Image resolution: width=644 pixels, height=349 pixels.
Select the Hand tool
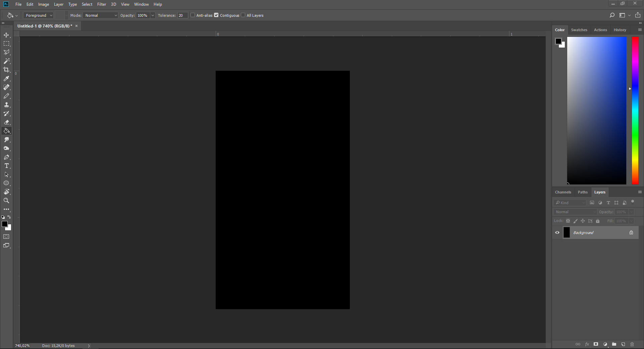[6, 192]
